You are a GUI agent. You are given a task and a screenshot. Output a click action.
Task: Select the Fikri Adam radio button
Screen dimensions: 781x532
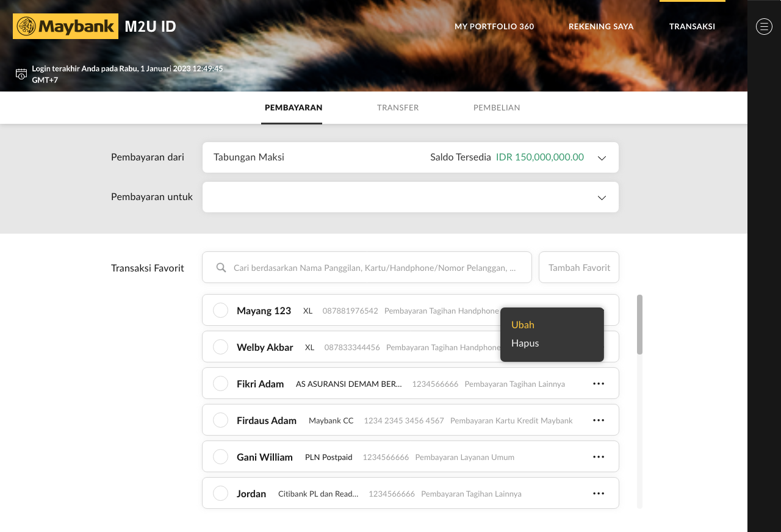220,384
